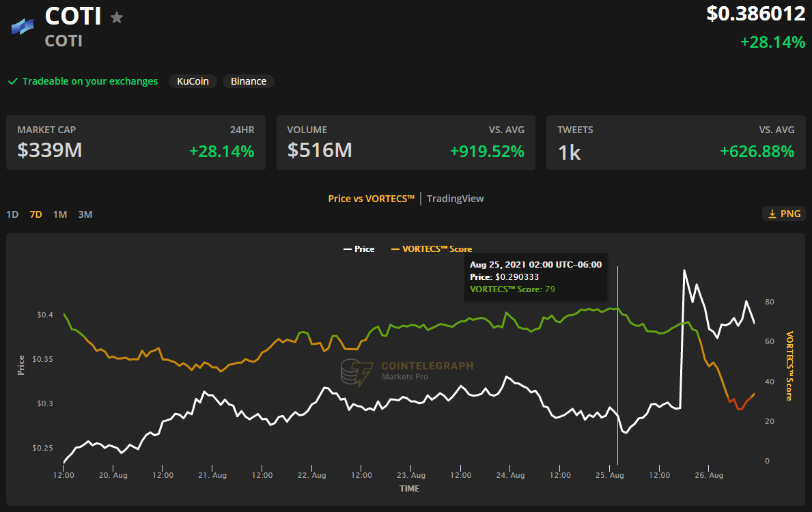
Task: Open the Tweets stat card
Action: [x=675, y=143]
